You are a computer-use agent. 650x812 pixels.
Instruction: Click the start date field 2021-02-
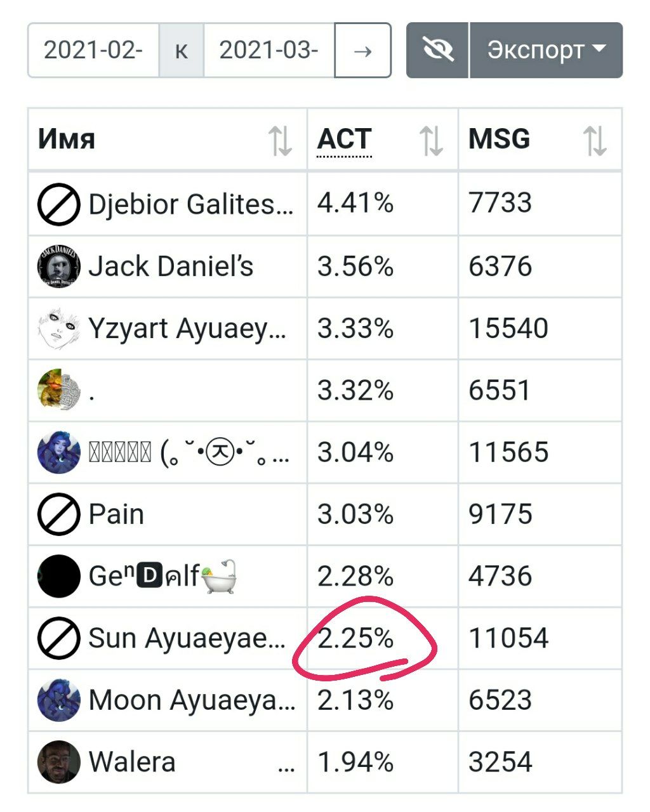pos(93,51)
